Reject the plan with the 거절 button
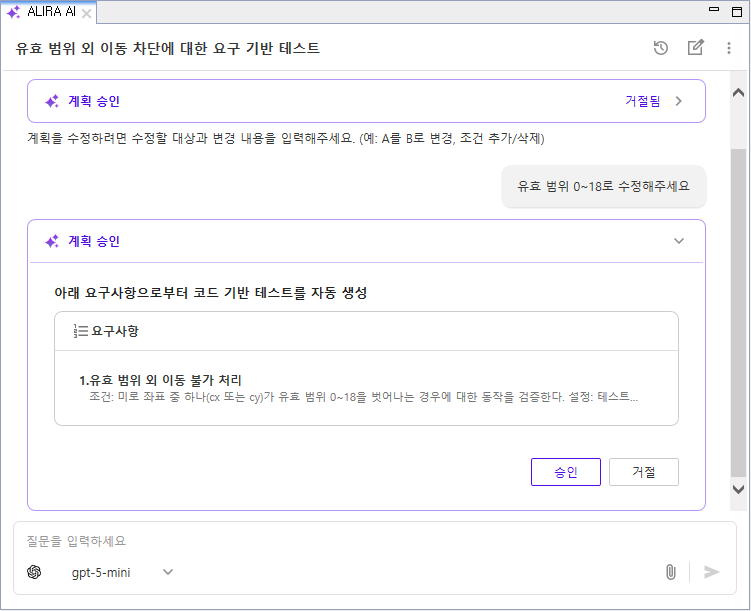The image size is (751, 611). point(644,472)
